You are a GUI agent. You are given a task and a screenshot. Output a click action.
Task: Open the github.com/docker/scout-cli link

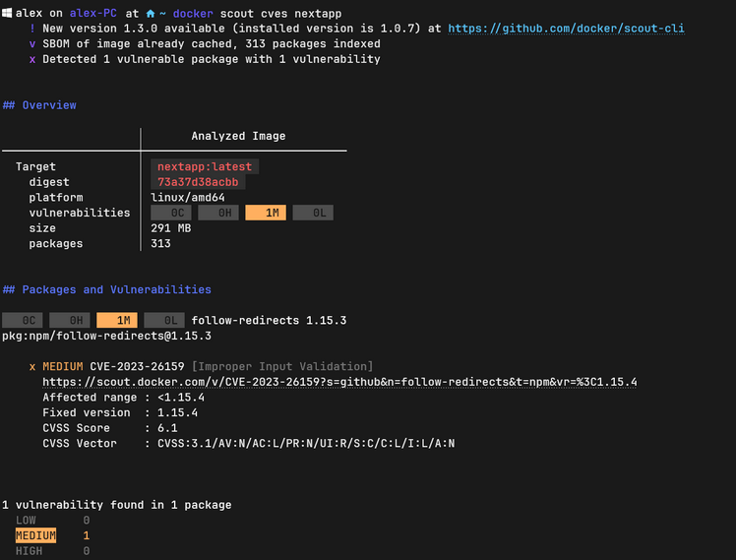pyautogui.click(x=566, y=29)
